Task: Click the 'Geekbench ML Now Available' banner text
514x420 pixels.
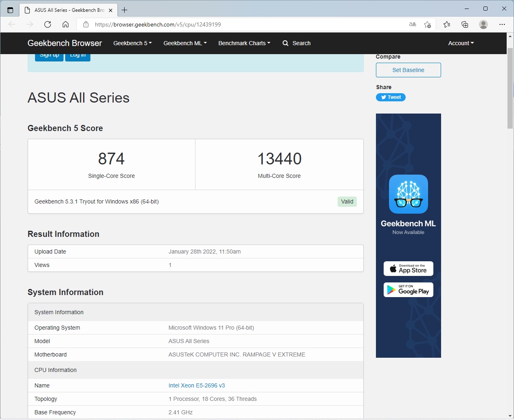Action: (409, 227)
